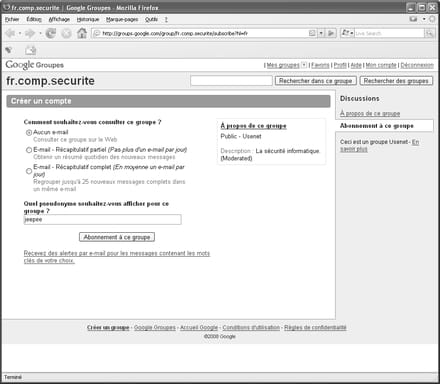440x384 pixels.
Task: Click Accueil Google footer link
Action: tap(199, 327)
